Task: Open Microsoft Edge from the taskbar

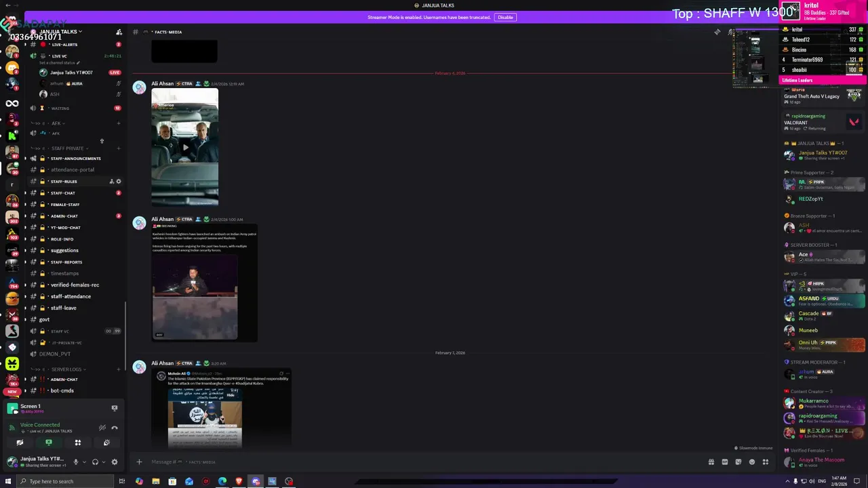Action: (222, 481)
